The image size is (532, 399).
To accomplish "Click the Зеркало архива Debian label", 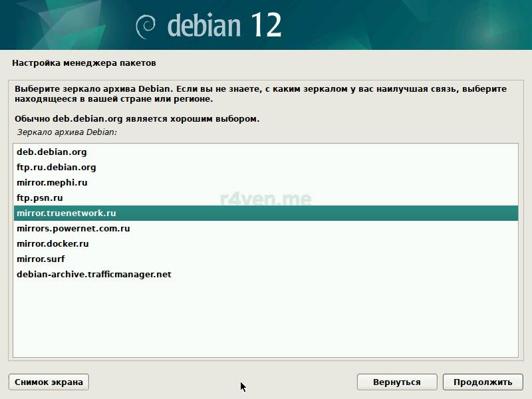I will 66,132.
